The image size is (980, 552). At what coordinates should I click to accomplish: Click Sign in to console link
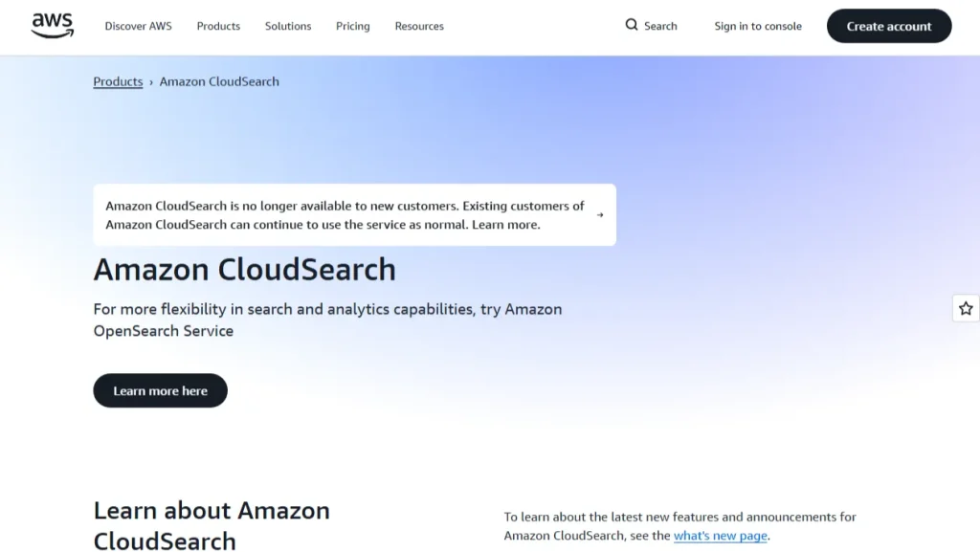click(758, 26)
